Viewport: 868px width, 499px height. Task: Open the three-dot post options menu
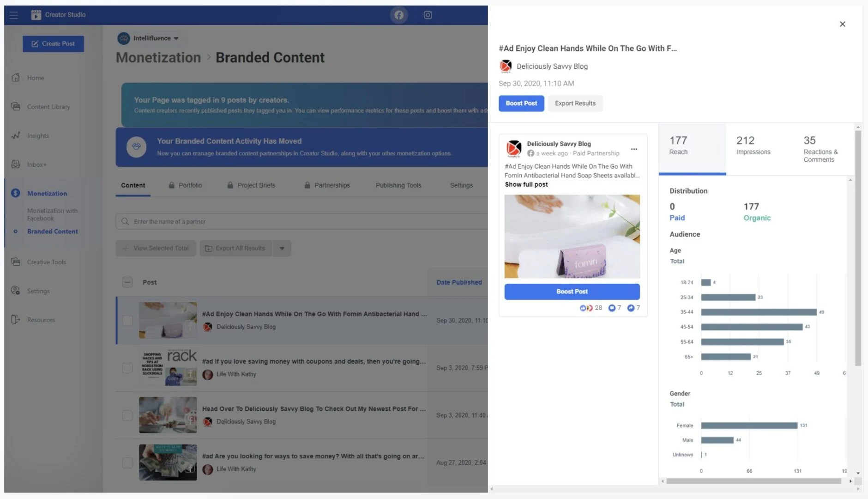634,149
